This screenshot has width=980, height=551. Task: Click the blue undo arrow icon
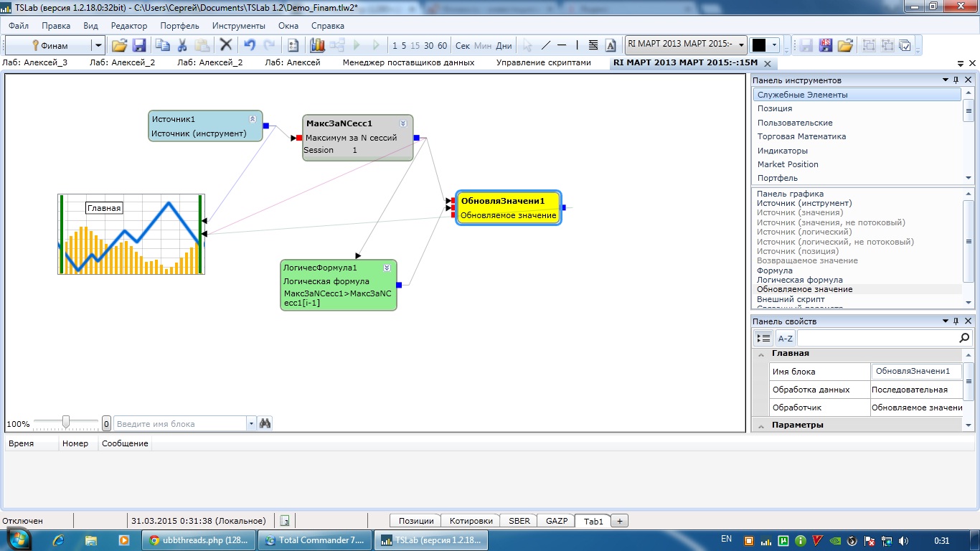[249, 45]
